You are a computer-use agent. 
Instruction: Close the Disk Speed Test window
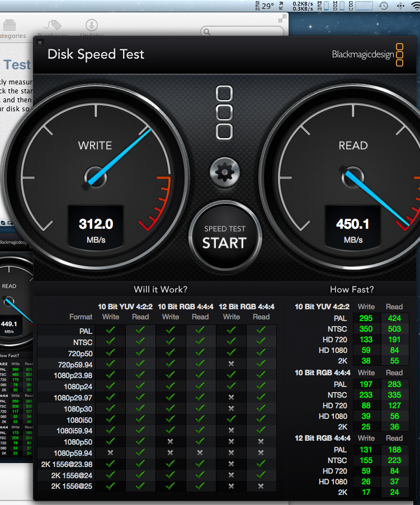pos(40,43)
